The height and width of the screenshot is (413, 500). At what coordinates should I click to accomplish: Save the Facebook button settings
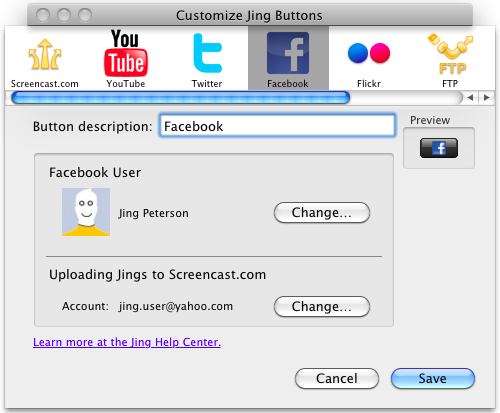433,379
